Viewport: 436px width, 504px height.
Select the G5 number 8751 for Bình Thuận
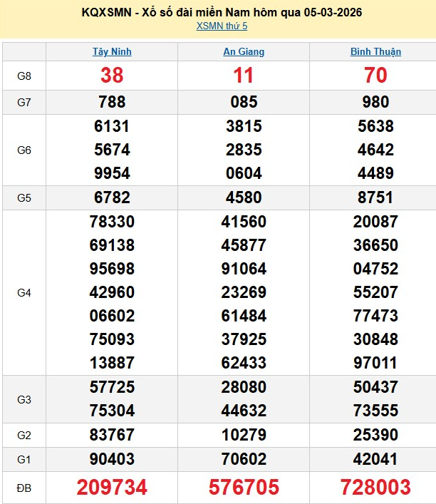click(375, 197)
